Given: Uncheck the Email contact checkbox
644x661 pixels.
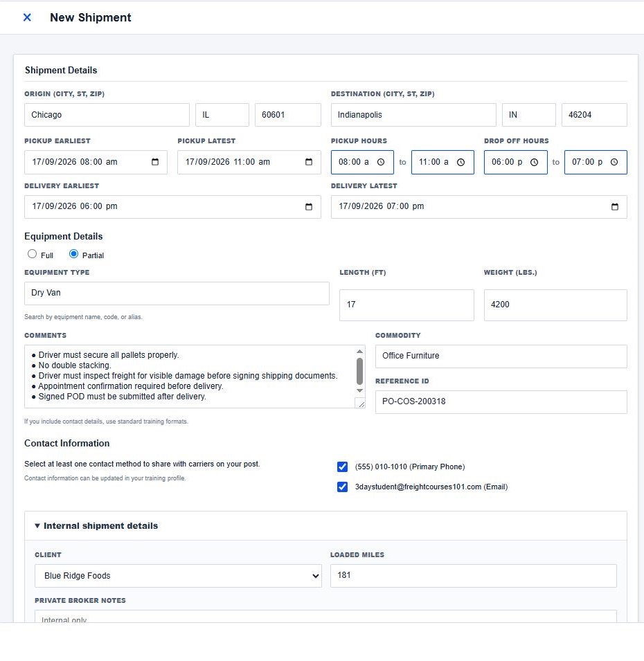Looking at the screenshot, I should 343,487.
